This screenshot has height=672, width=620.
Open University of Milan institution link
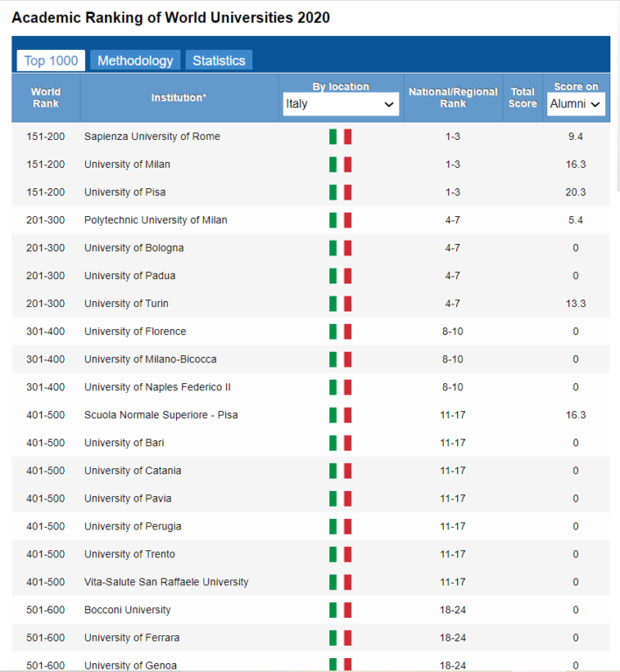(127, 164)
